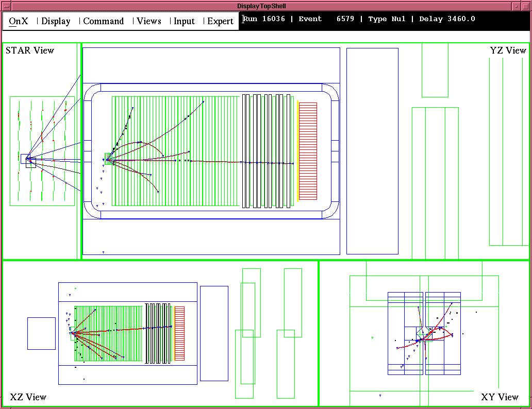Image resolution: width=532 pixels, height=409 pixels.
Task: Open the Expert menu
Action: 220,21
